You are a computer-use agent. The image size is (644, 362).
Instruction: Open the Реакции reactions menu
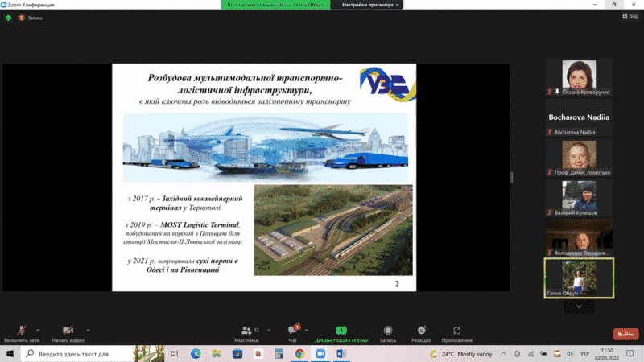421,331
